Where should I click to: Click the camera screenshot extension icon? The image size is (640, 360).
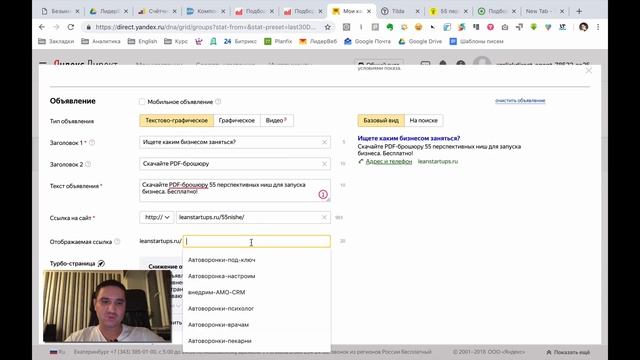pyautogui.click(x=505, y=27)
